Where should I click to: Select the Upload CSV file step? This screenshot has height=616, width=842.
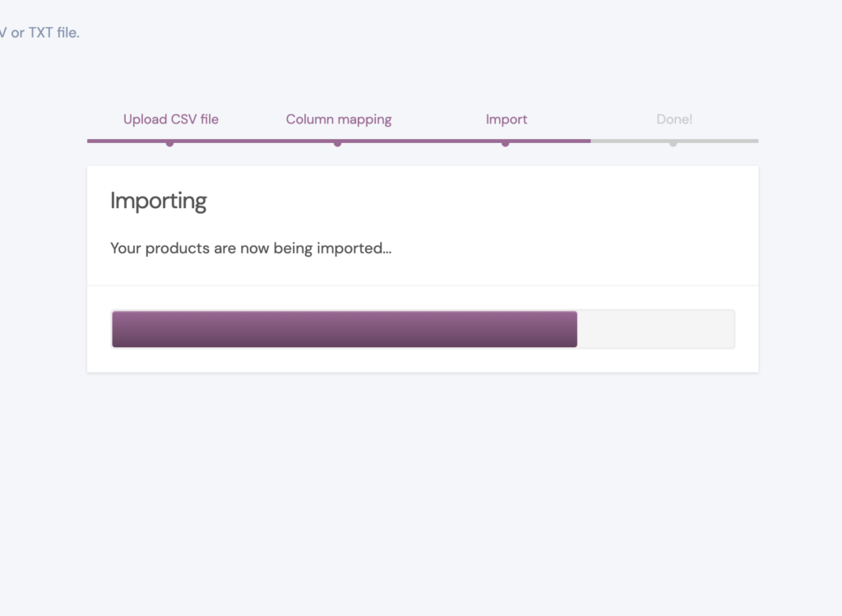[171, 119]
